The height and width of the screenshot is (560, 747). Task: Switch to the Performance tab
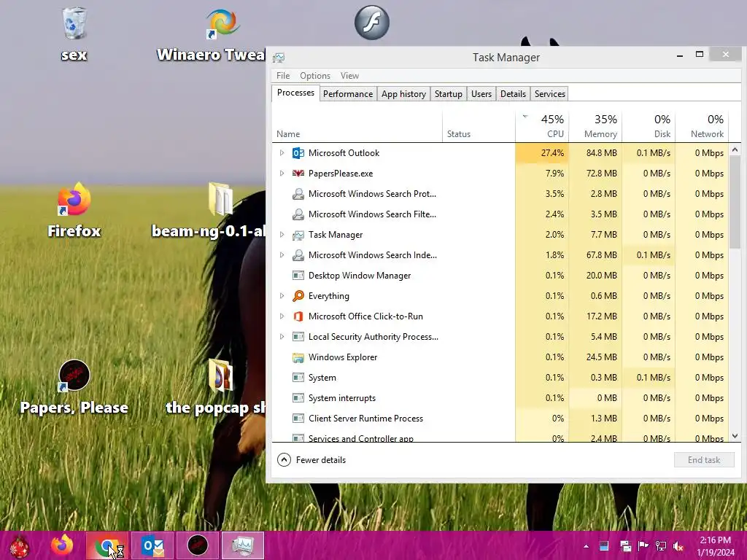pos(348,94)
